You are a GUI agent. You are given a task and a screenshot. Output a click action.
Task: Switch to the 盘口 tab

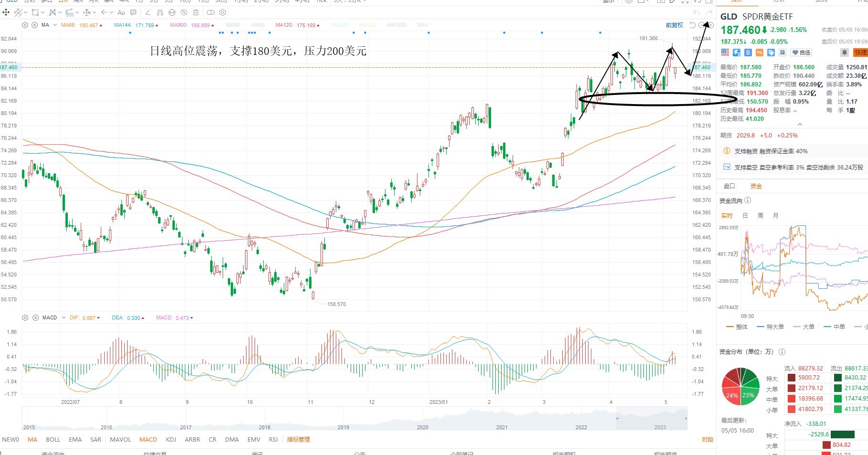[729, 186]
